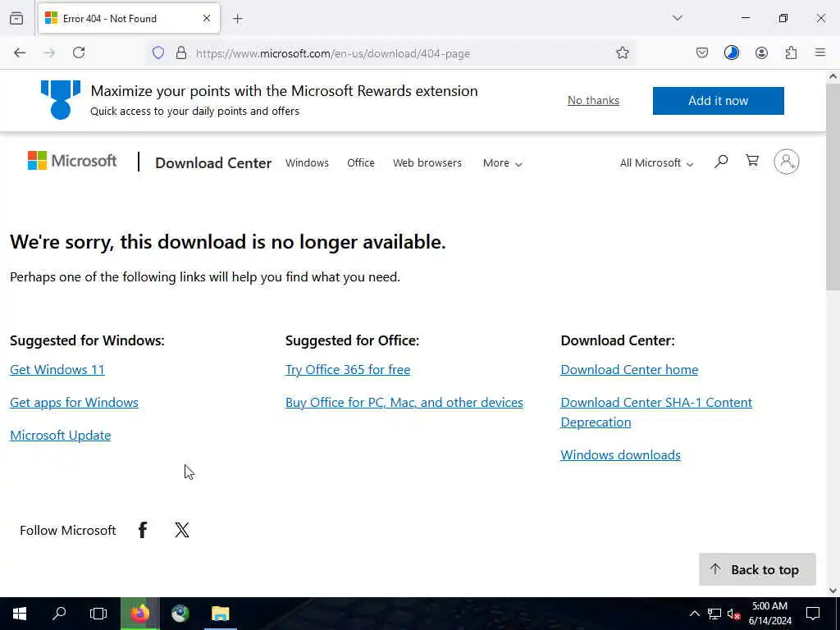Open the Facebook follow icon
Viewport: 840px width, 630px height.
tap(143, 530)
